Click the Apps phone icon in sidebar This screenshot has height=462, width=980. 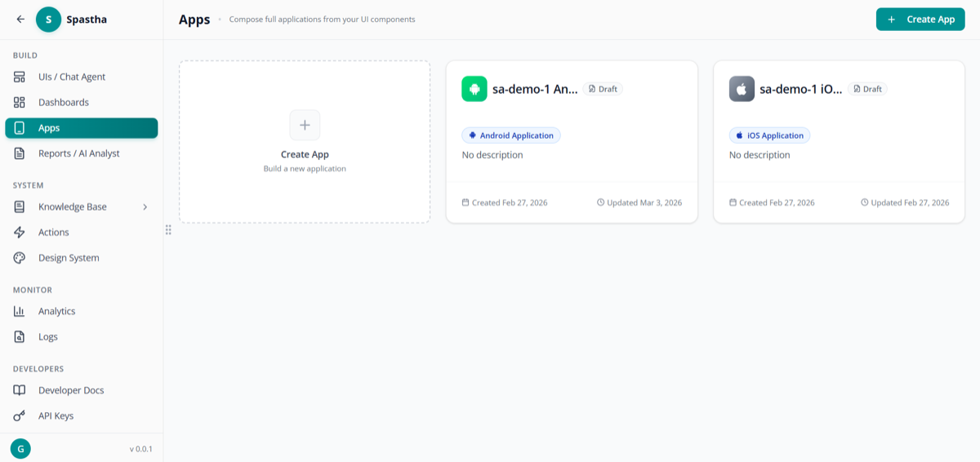coord(20,128)
